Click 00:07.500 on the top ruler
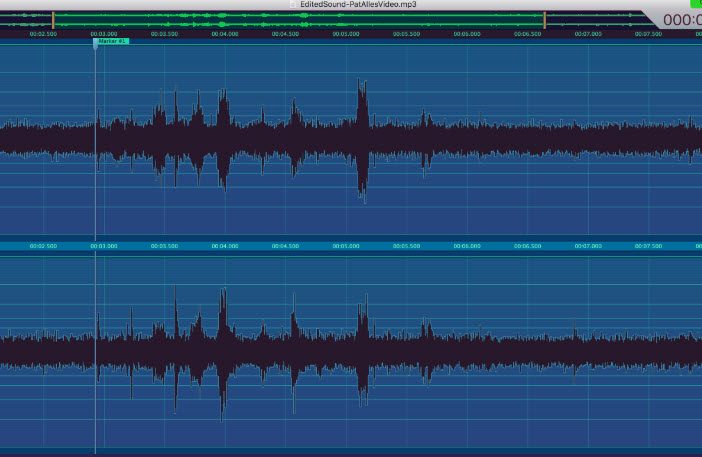 point(648,34)
